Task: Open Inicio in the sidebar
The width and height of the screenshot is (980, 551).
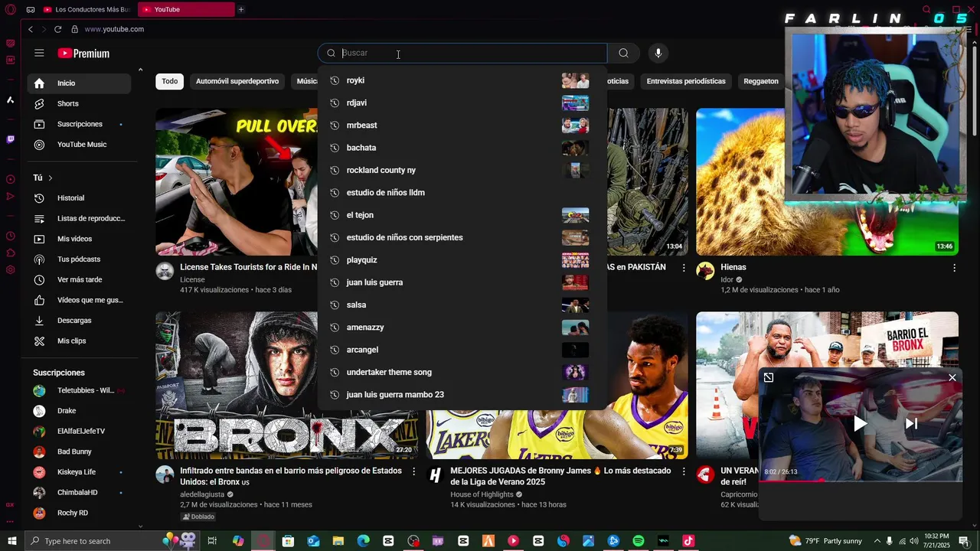Action: click(79, 83)
